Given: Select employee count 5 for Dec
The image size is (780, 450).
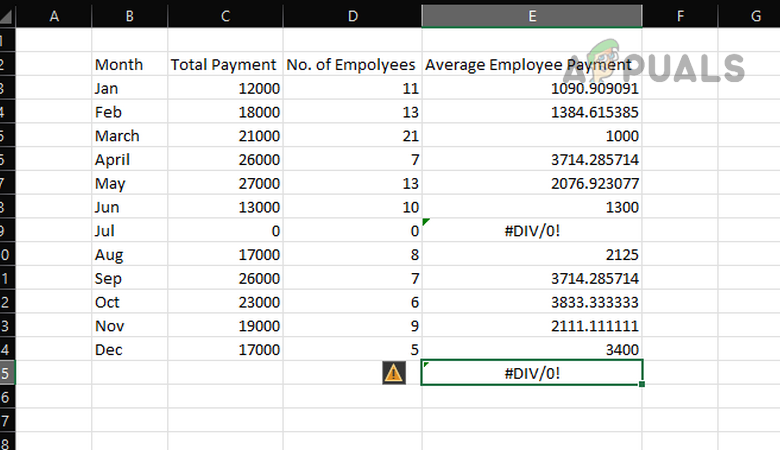Looking at the screenshot, I should coord(353,350).
